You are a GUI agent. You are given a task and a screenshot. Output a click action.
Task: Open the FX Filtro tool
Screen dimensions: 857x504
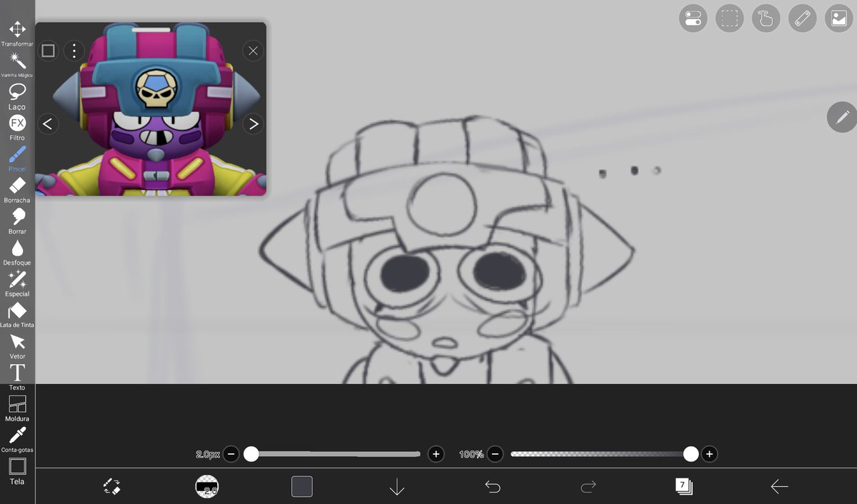(17, 127)
